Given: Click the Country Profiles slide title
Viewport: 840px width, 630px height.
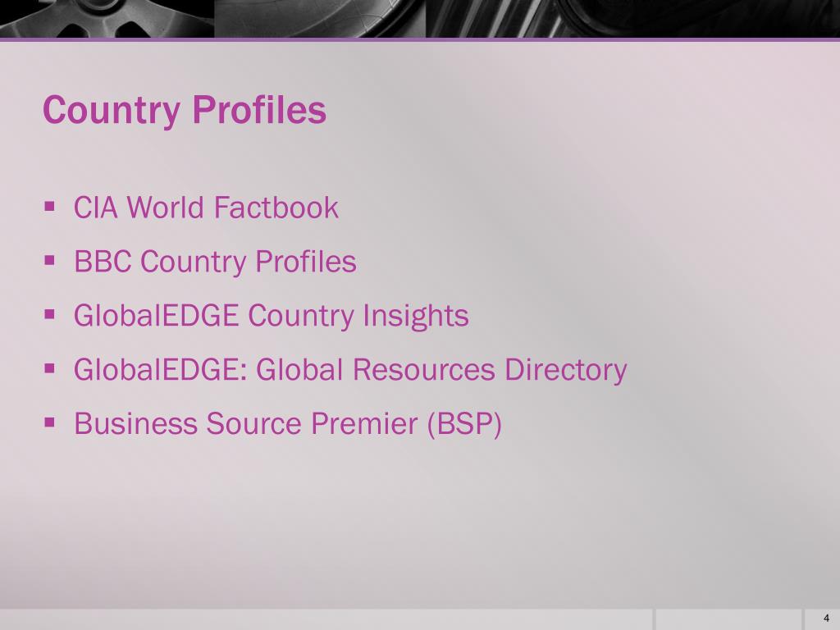Looking at the screenshot, I should pos(185,111).
